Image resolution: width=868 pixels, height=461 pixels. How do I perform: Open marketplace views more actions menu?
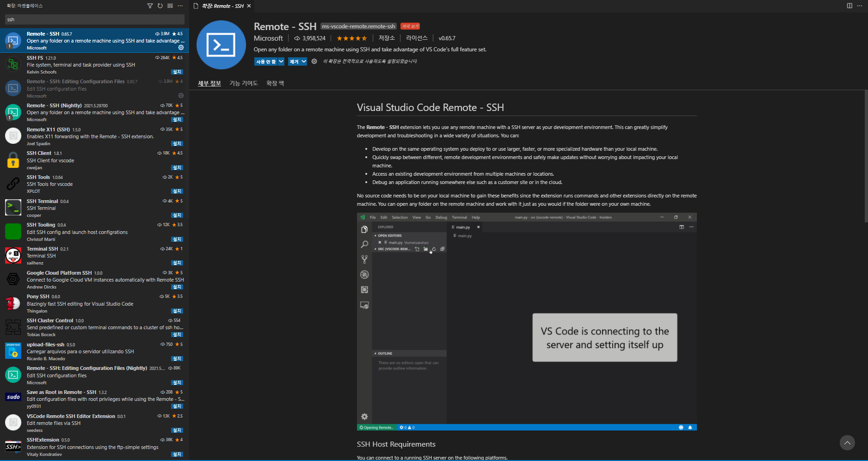180,6
